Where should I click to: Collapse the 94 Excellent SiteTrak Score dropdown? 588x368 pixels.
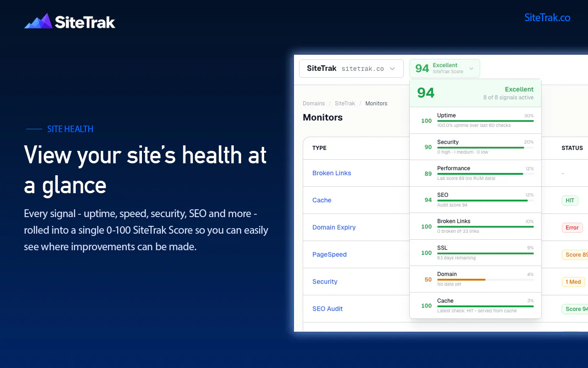[x=445, y=69]
